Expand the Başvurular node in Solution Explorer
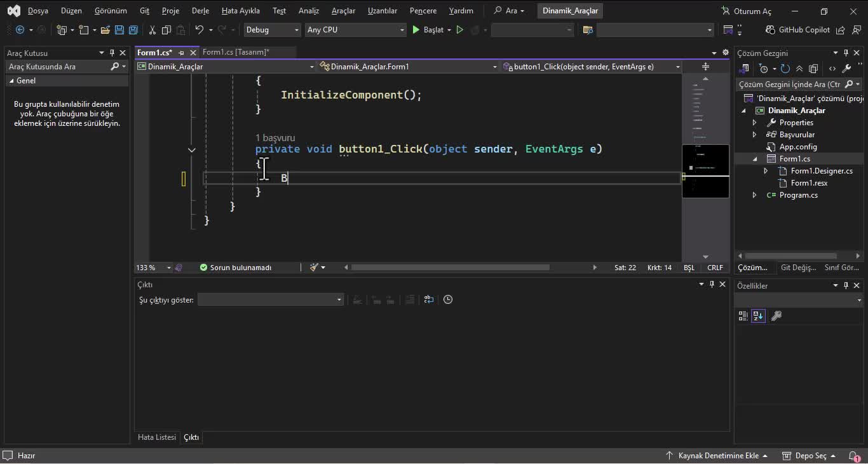 point(754,135)
